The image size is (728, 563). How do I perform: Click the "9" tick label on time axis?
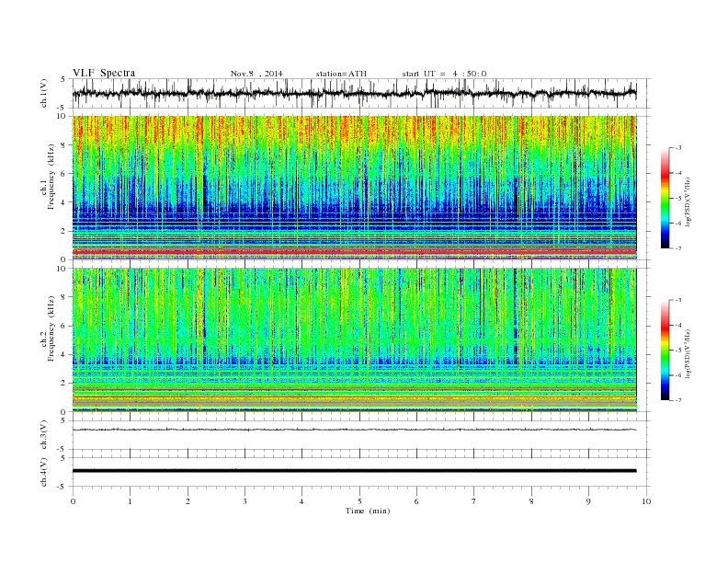pyautogui.click(x=588, y=501)
